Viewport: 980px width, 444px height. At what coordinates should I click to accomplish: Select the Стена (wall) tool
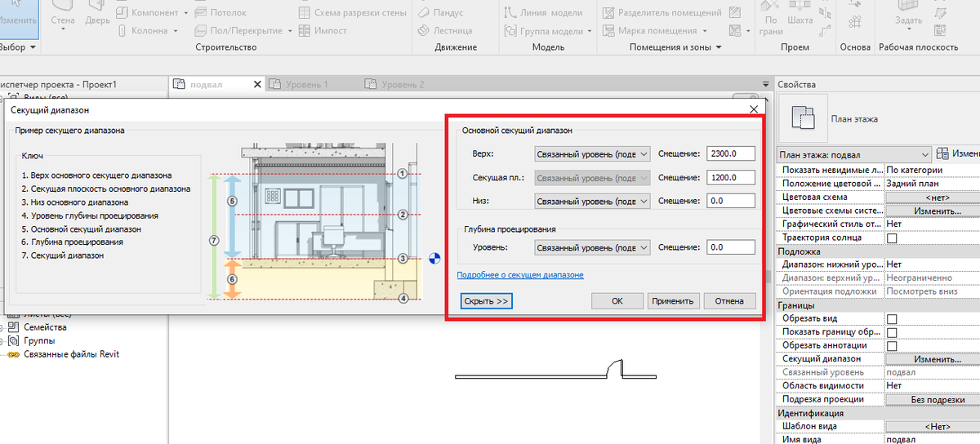[62, 16]
